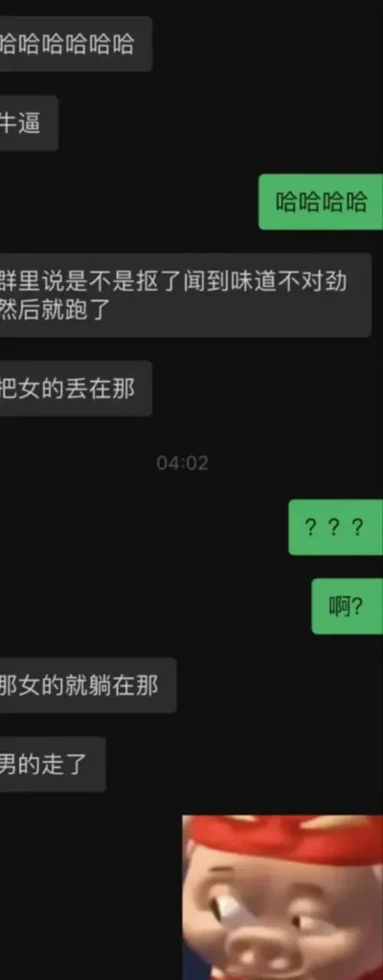The image size is (383, 980).
Task: Tap the 男的走了 message bubble
Action: pos(53,765)
